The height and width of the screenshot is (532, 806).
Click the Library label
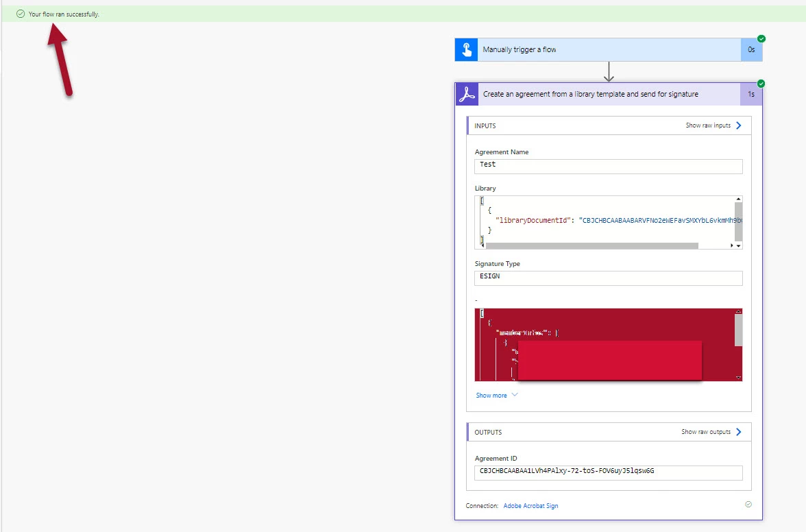(x=485, y=189)
